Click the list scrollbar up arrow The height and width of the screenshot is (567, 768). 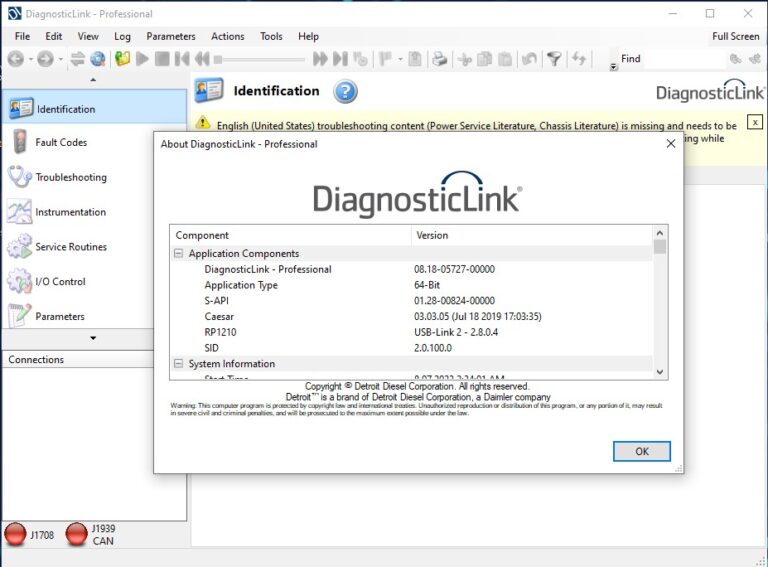pyautogui.click(x=660, y=233)
